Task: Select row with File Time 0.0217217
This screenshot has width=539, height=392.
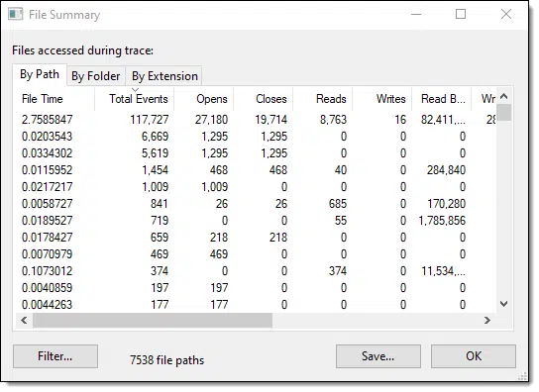Action: (x=255, y=187)
